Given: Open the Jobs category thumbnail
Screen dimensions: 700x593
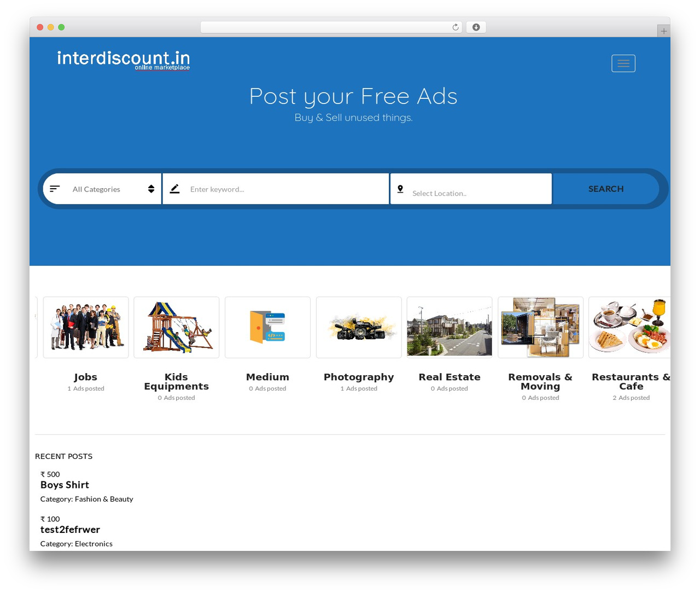Looking at the screenshot, I should click(x=86, y=328).
